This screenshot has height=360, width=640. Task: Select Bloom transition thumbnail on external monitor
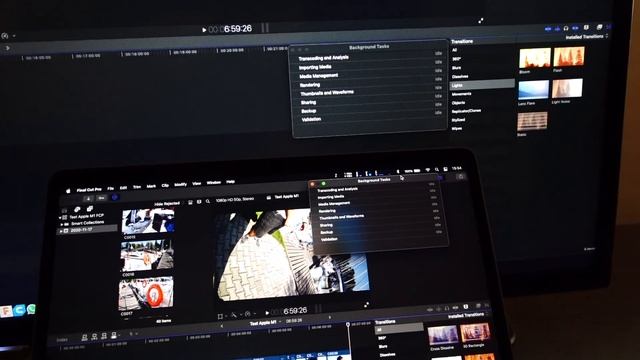coord(535,58)
